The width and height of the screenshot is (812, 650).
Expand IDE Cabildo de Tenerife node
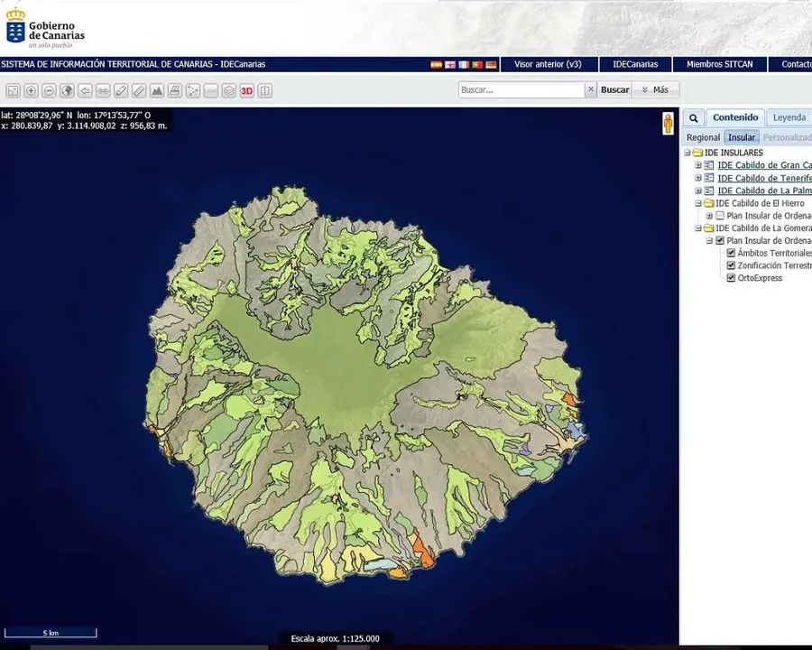coord(698,178)
